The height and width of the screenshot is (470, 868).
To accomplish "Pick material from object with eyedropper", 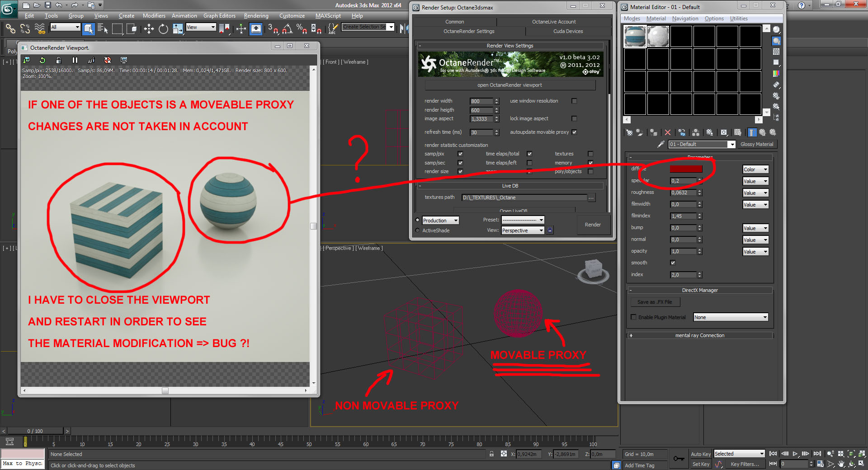I will pyautogui.click(x=661, y=144).
